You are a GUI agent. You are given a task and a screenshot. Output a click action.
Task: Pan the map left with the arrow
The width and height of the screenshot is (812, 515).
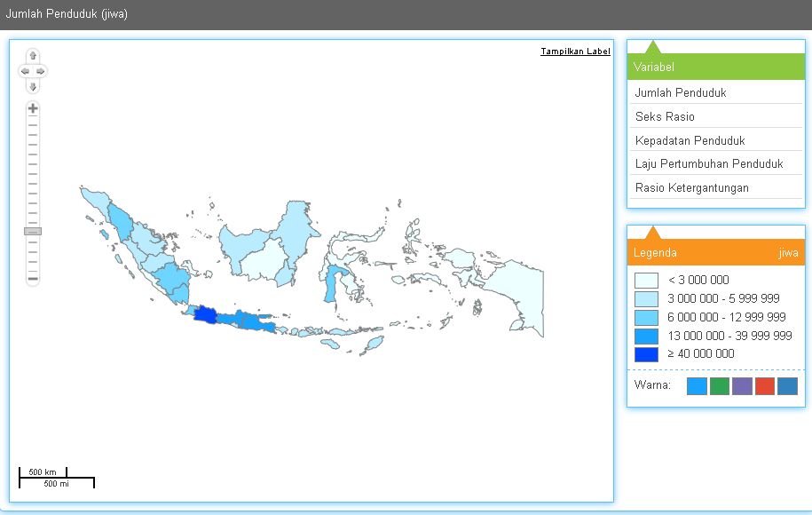25,71
